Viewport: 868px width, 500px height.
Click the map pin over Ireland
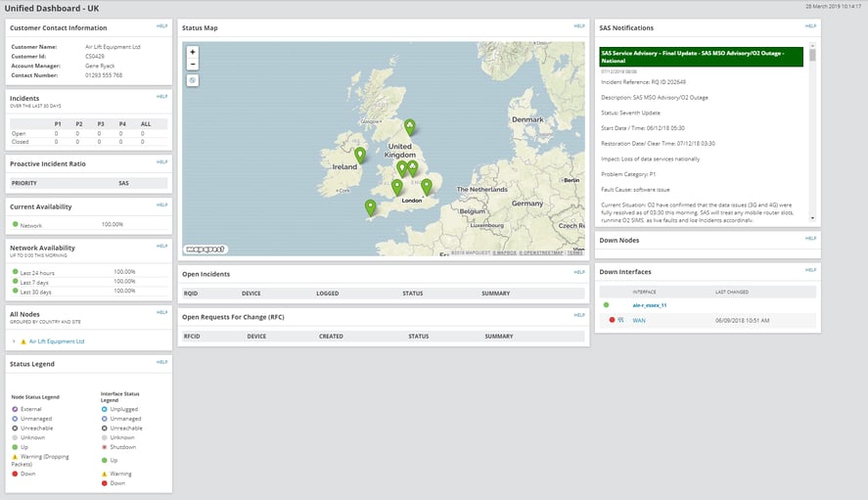(360, 154)
